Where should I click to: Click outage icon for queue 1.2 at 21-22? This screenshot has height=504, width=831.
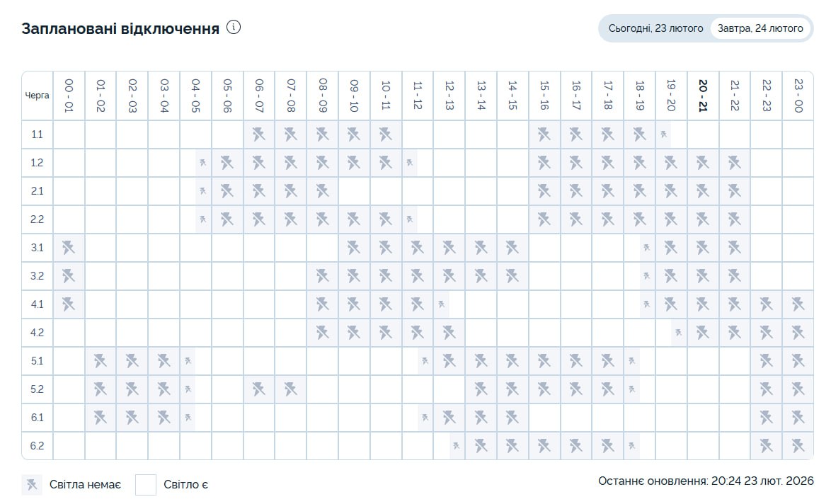tap(735, 163)
